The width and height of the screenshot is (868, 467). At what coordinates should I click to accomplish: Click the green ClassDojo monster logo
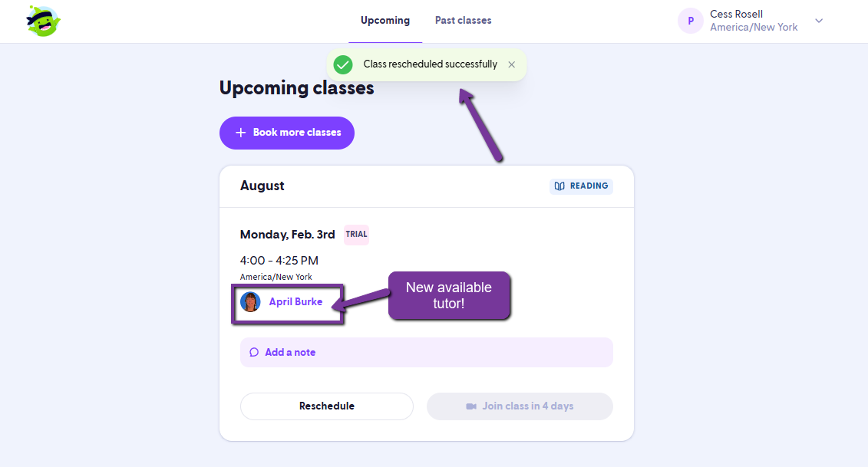pos(43,21)
